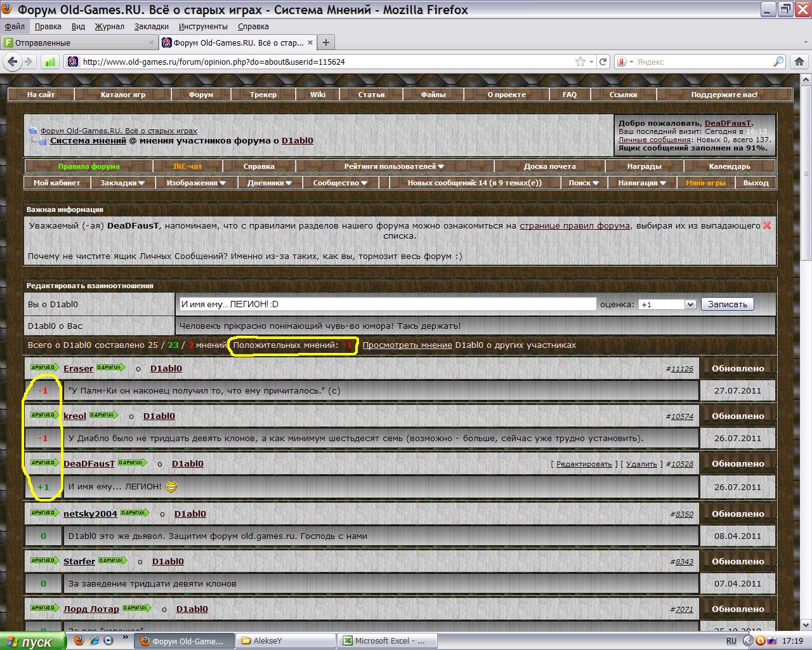Open opinion permalink #11126
The height and width of the screenshot is (650, 812).
click(x=682, y=369)
